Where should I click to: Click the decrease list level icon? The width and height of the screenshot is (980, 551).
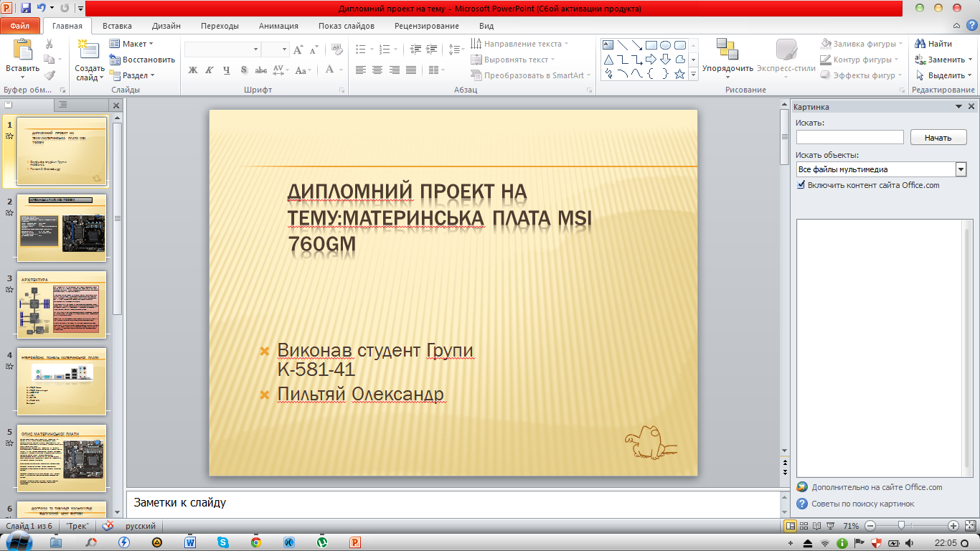(415, 50)
